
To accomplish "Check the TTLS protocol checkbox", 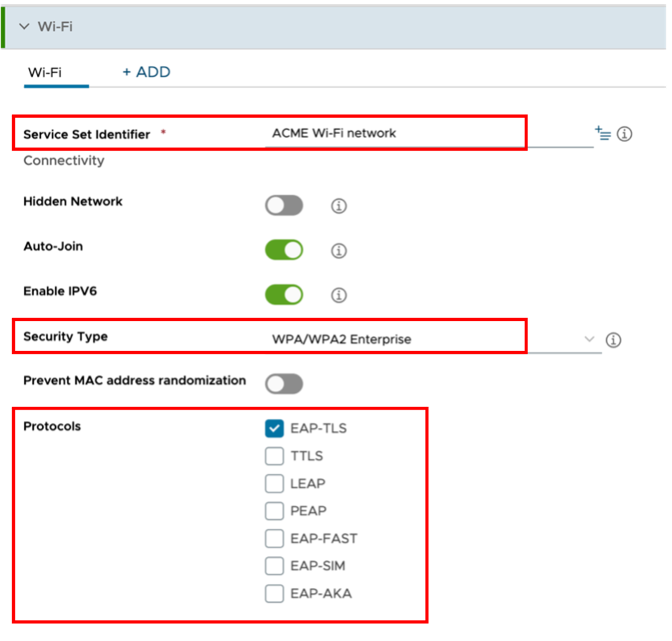I will [x=274, y=456].
